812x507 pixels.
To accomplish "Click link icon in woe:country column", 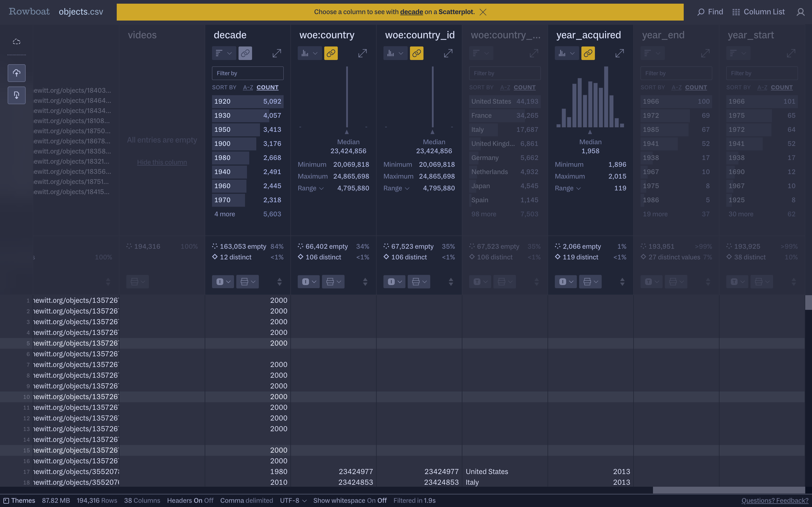I will (330, 53).
